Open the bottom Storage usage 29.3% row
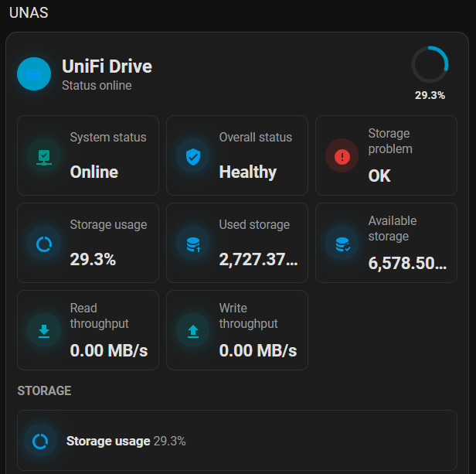This screenshot has height=474, width=476. (x=237, y=441)
